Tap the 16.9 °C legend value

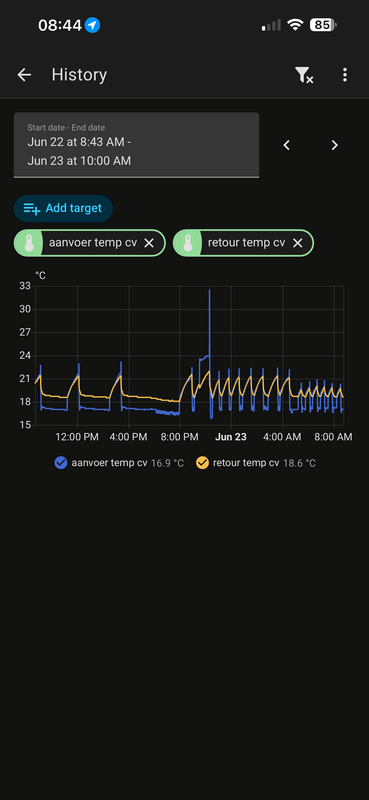(x=167, y=463)
